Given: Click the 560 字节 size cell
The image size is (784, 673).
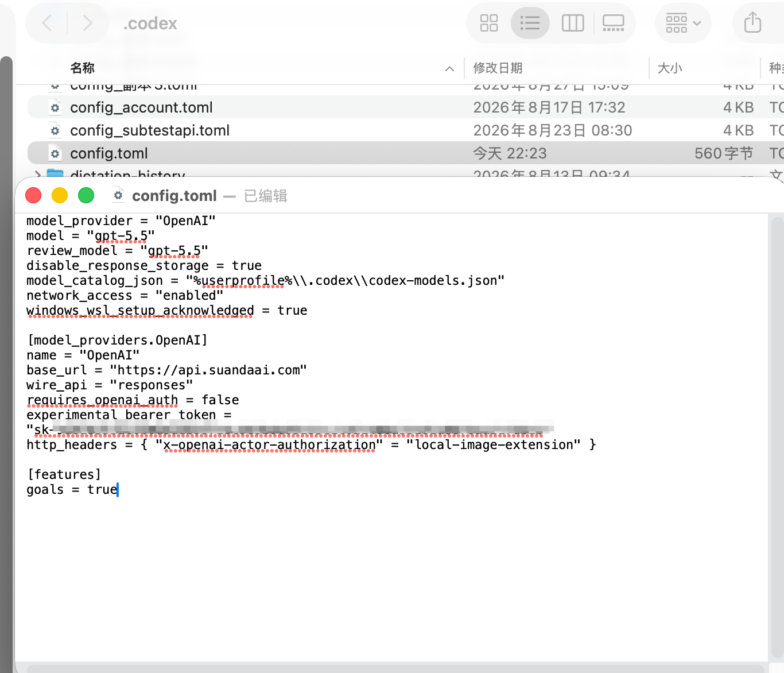Looking at the screenshot, I should pyautogui.click(x=724, y=153).
